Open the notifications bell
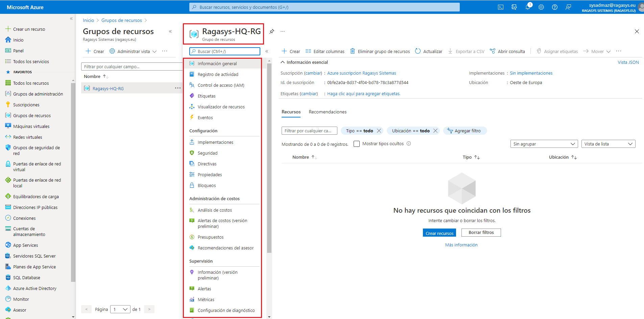The width and height of the screenshot is (644, 319). 528,7
